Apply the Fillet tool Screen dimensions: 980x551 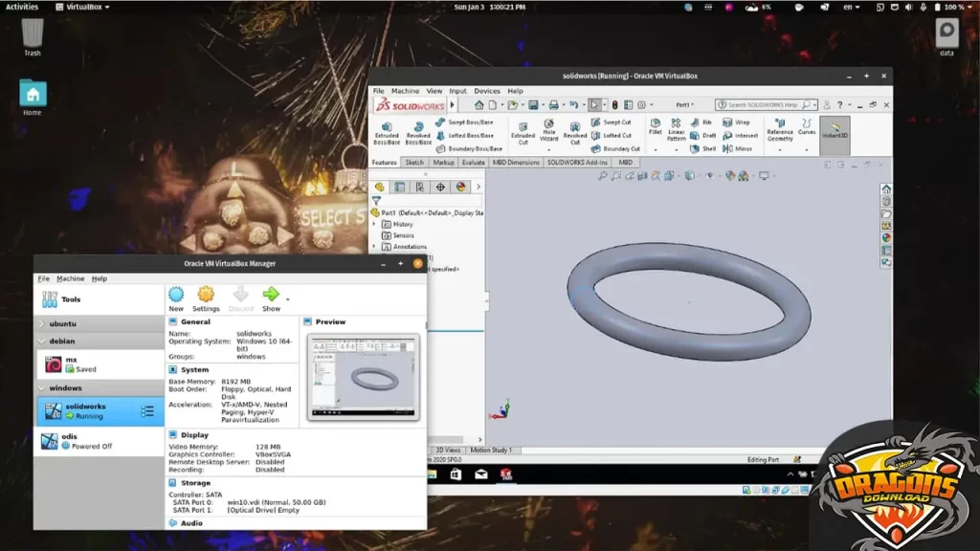tap(655, 126)
